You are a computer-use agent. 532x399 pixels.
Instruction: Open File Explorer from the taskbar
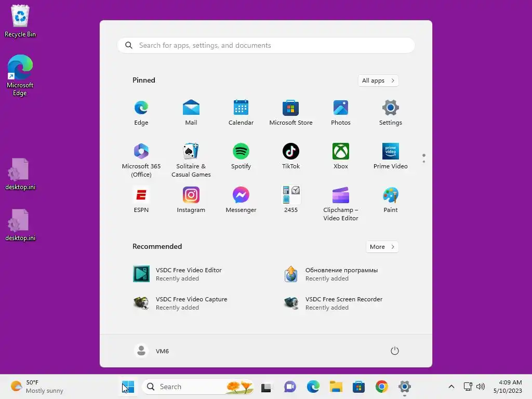coord(336,387)
